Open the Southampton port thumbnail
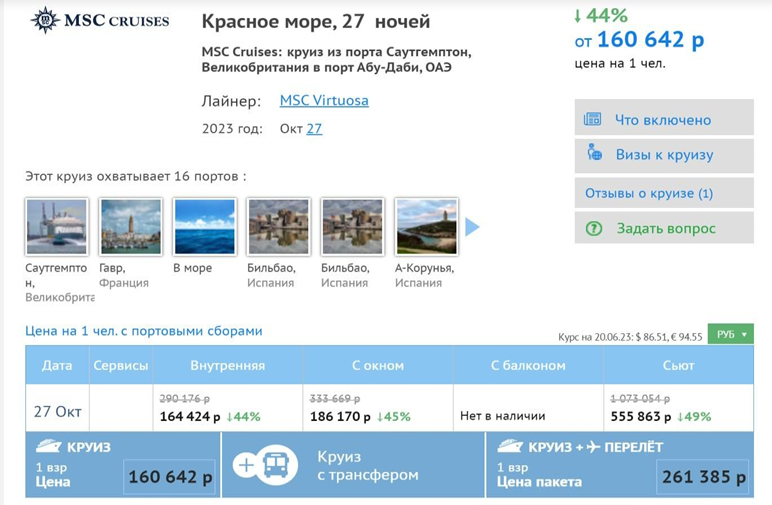The width and height of the screenshot is (772, 505). tap(57, 227)
